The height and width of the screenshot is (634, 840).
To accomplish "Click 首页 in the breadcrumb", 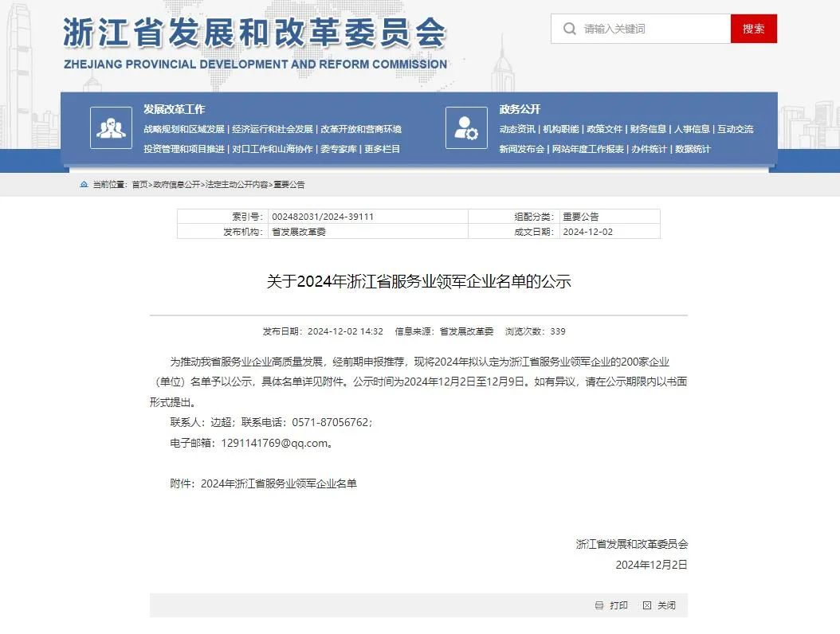I will [139, 185].
